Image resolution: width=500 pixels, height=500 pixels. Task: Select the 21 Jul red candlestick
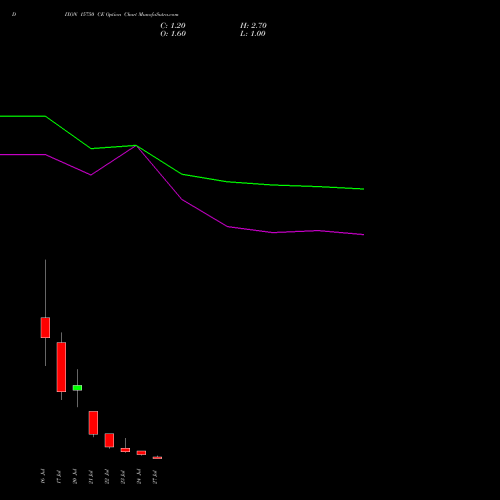(x=93, y=423)
